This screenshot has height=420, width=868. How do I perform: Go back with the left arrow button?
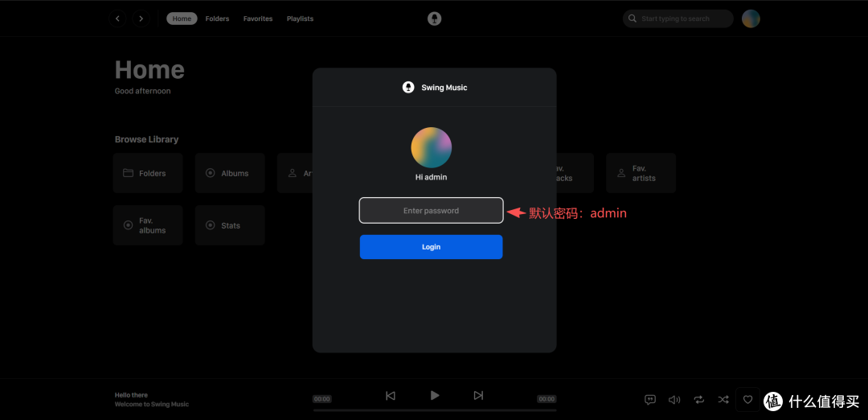coord(117,19)
